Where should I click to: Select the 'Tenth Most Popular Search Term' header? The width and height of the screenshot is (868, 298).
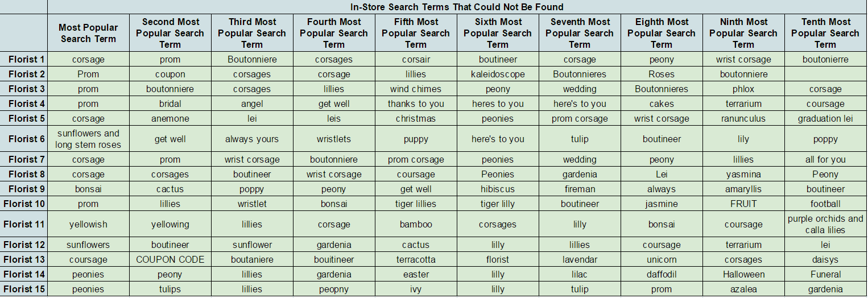pyautogui.click(x=825, y=33)
